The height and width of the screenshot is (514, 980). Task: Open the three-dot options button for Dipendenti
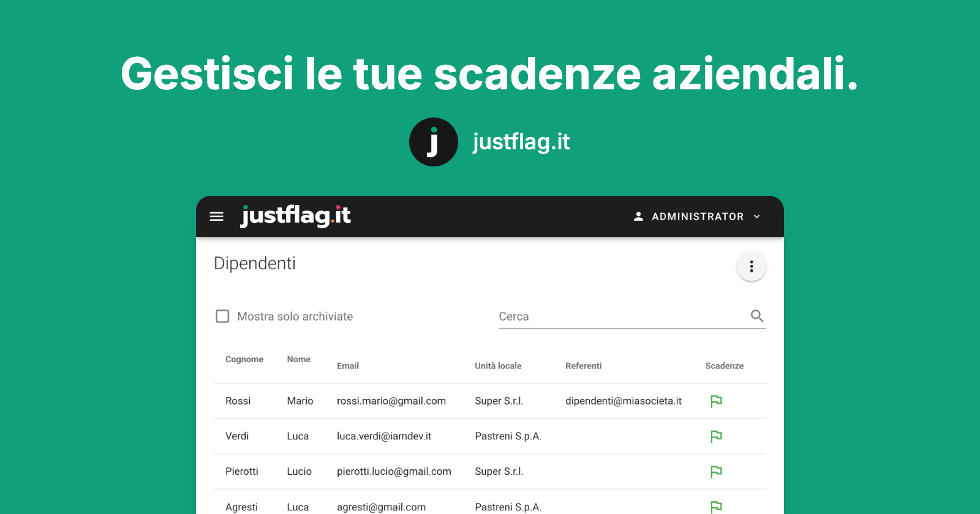(x=752, y=266)
